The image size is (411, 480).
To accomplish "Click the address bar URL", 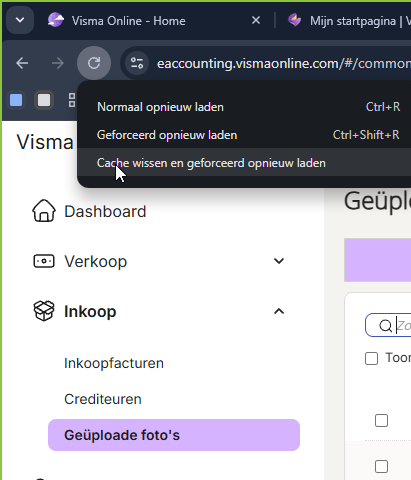I will pos(283,63).
